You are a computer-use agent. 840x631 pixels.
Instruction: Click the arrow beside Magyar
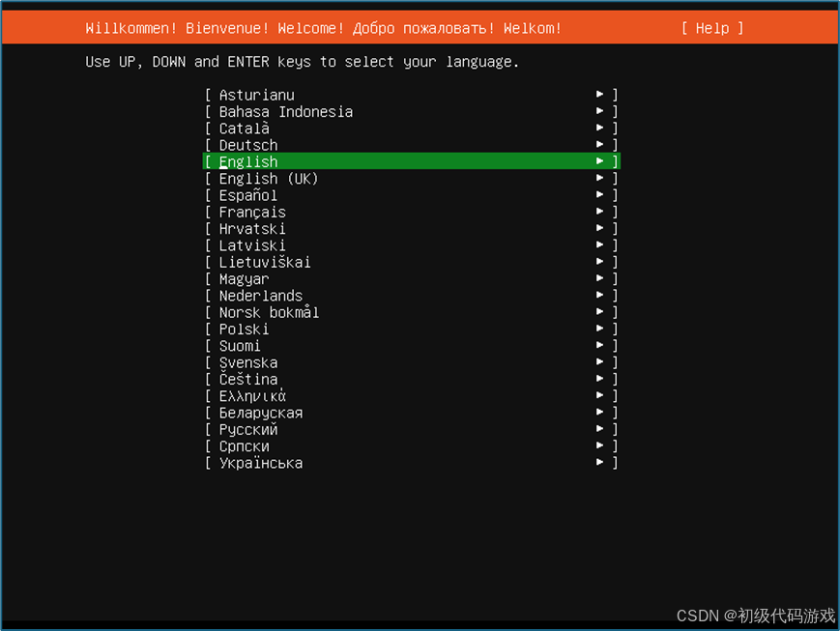599,278
